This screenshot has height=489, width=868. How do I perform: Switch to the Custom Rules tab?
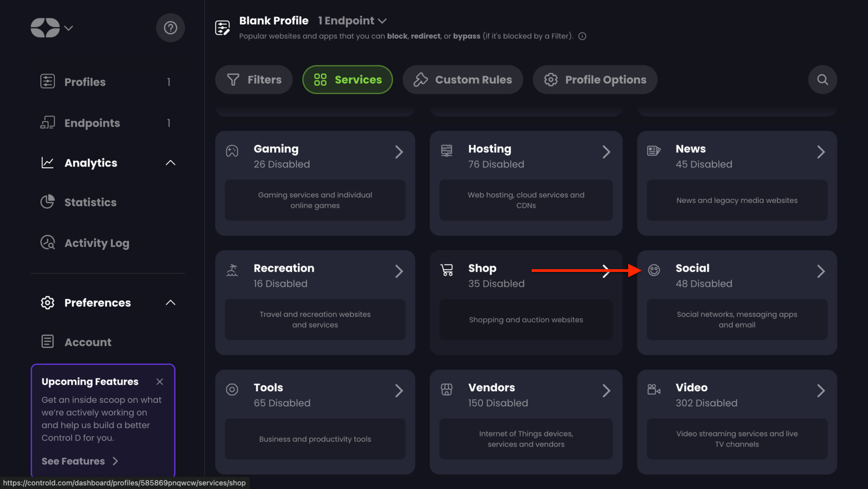click(462, 80)
